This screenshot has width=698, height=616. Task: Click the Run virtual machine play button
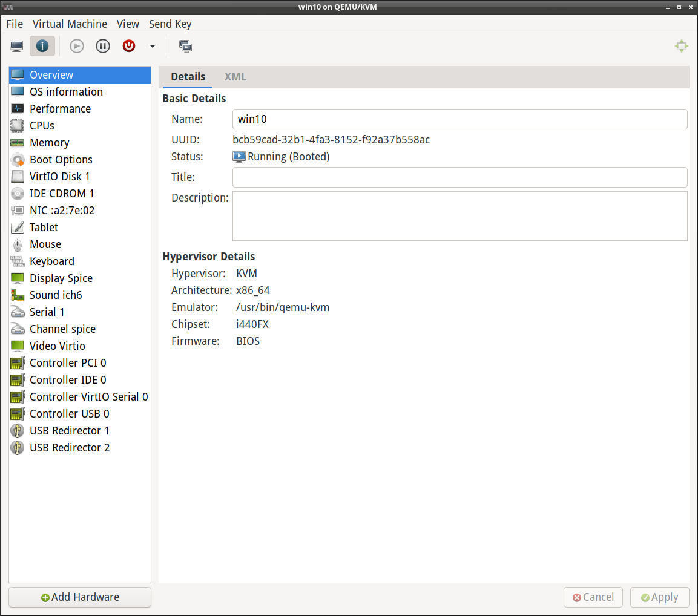tap(76, 46)
